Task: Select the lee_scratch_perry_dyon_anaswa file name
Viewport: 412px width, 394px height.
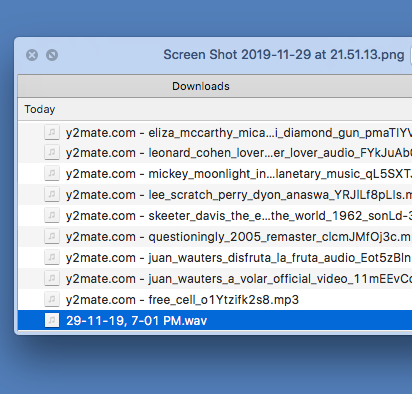Action: point(239,195)
